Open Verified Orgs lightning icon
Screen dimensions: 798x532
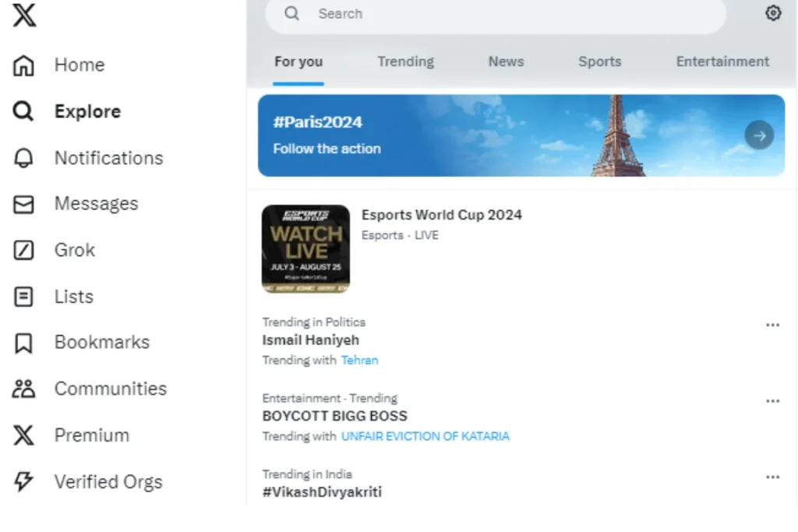pos(23,481)
